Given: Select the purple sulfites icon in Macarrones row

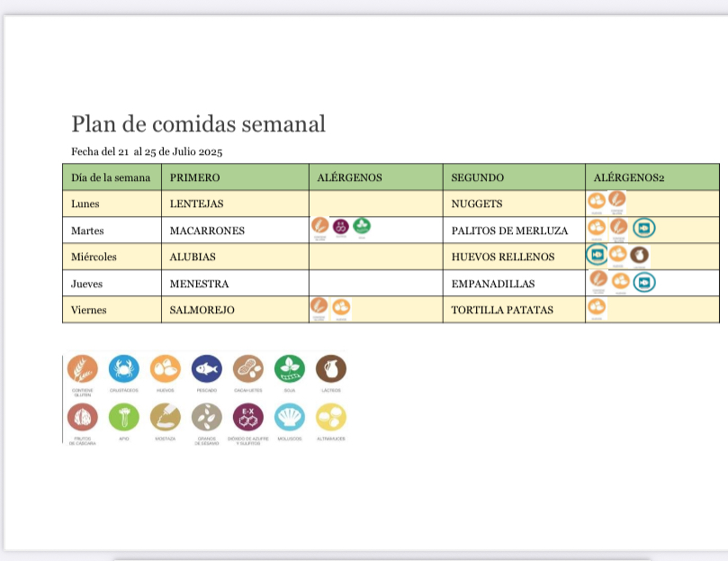Looking at the screenshot, I should click(x=341, y=227).
